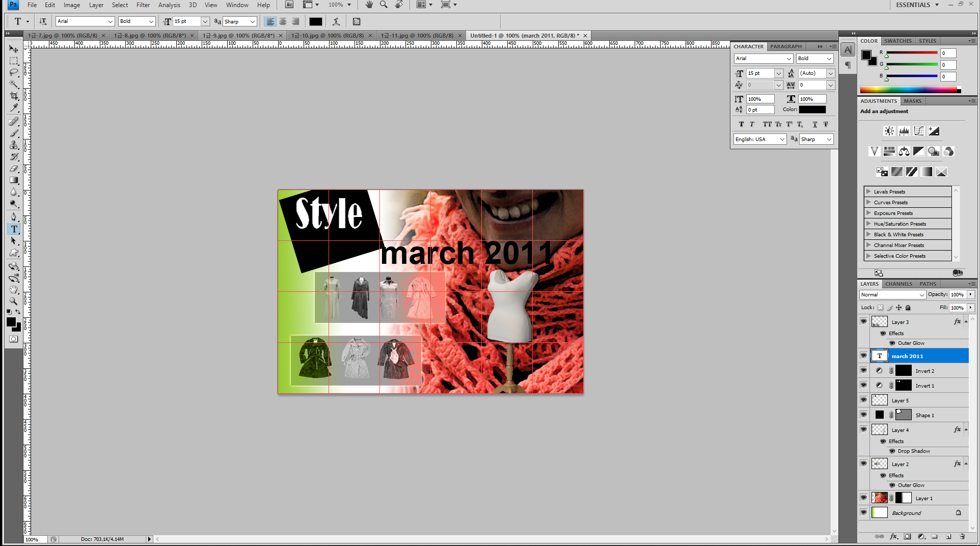This screenshot has width=980, height=546.
Task: Hide the Background layer
Action: 863,512
